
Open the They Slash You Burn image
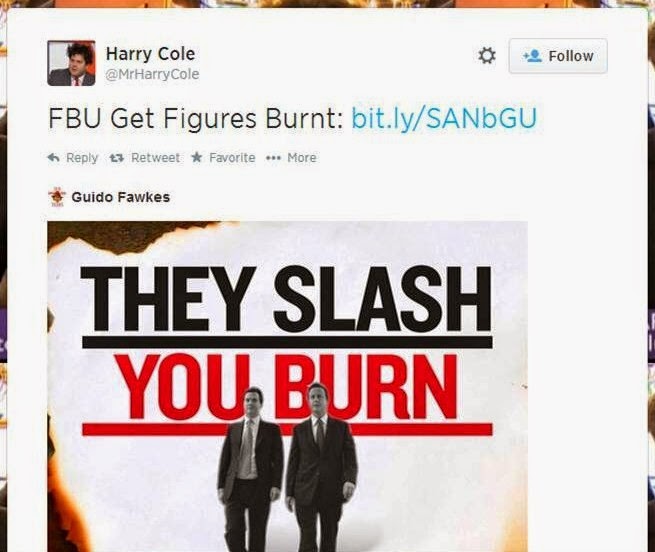(x=287, y=387)
